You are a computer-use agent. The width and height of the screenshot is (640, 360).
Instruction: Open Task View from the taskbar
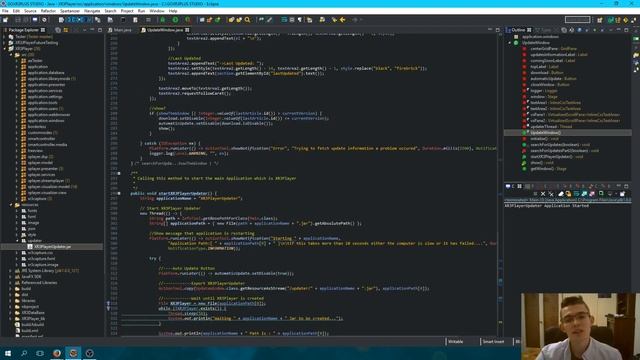[x=40, y=353]
